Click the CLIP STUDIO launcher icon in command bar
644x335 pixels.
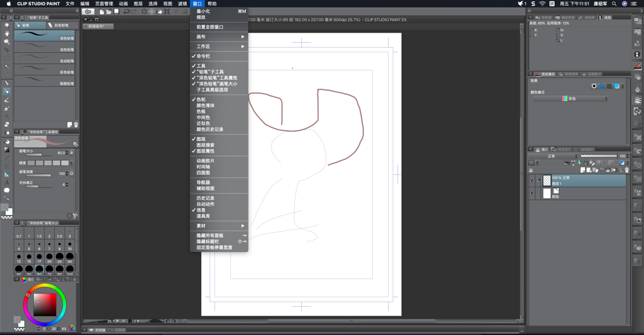point(88,11)
